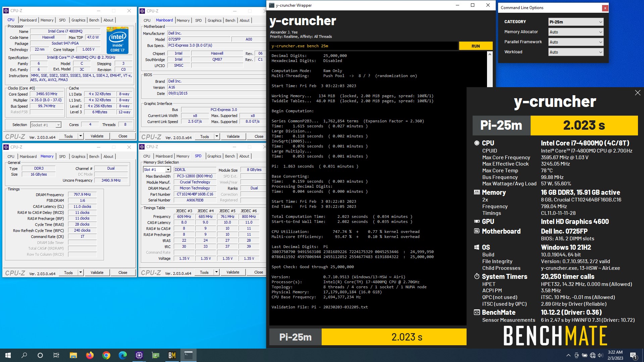Click the yellow Pi-25m 2.023 s result bar
This screenshot has height=362, width=644.
[394, 337]
